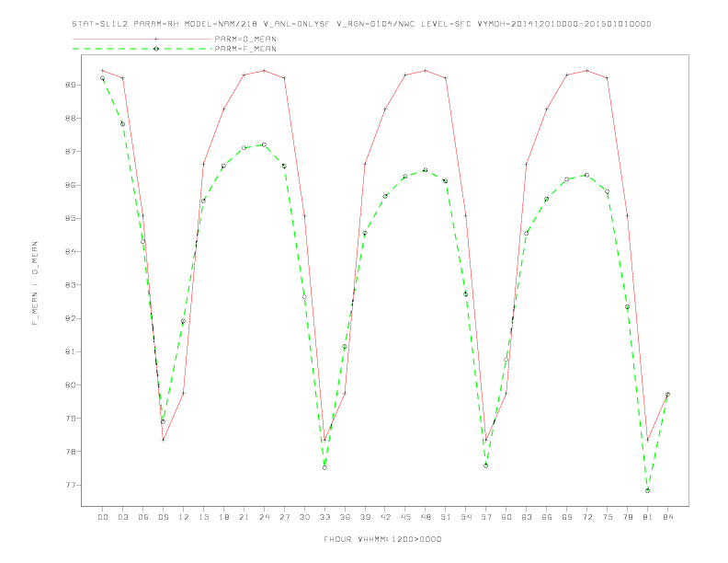Viewport: 728px width, 563px height.
Task: Select the F_MEAN circle marker at hour 12
Action: coord(184,321)
